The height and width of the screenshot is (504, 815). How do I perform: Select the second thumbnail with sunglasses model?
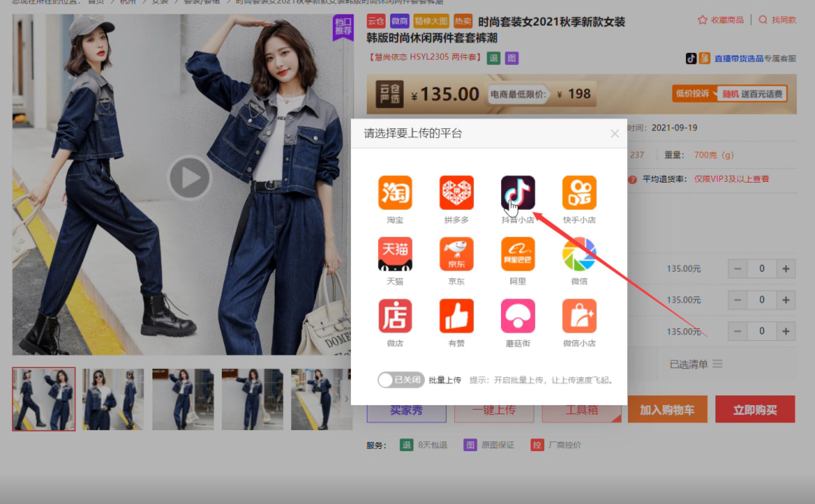(x=113, y=399)
